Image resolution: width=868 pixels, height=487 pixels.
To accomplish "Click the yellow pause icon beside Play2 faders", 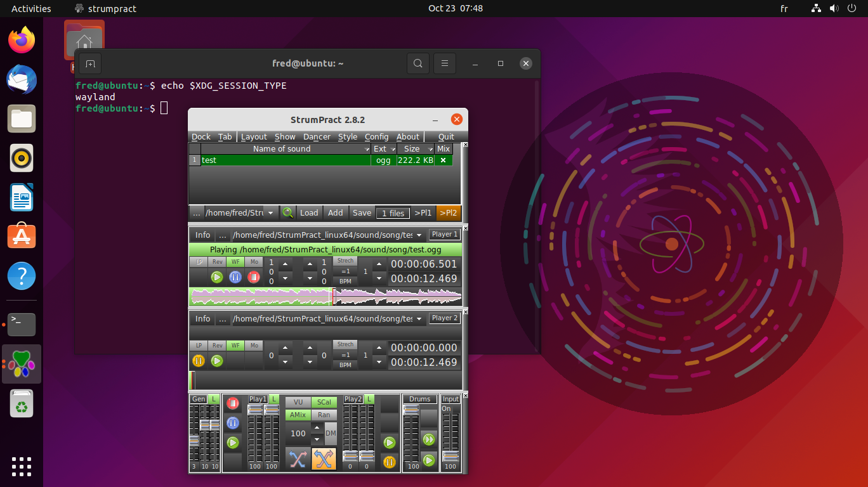I will pos(390,462).
